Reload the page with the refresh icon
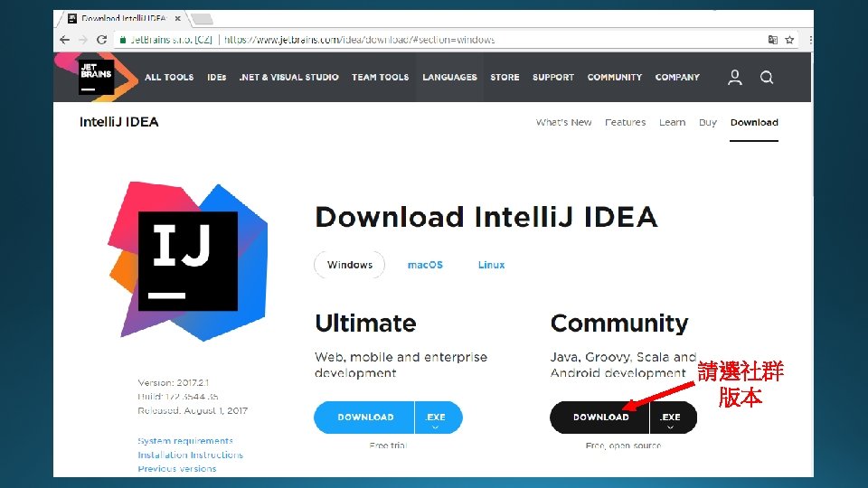Image resolution: width=868 pixels, height=488 pixels. tap(101, 40)
